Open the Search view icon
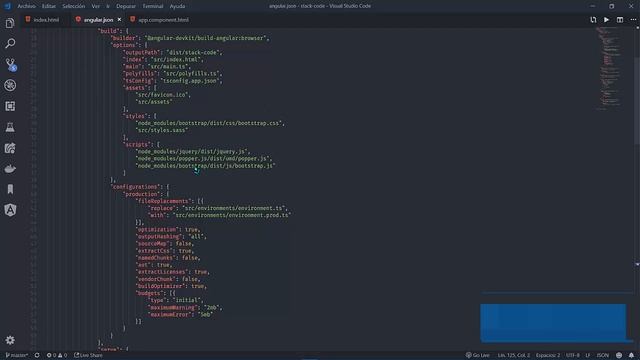The image size is (640, 360). (10, 43)
